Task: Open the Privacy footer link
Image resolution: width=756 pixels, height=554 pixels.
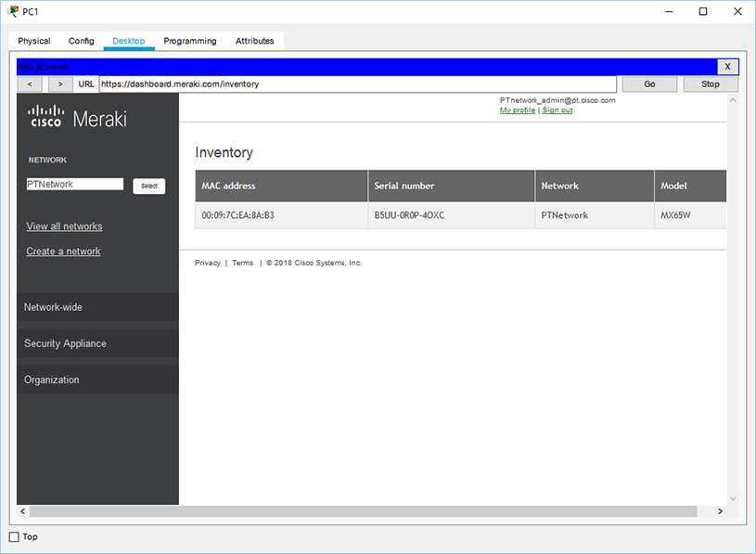Action: tap(208, 263)
